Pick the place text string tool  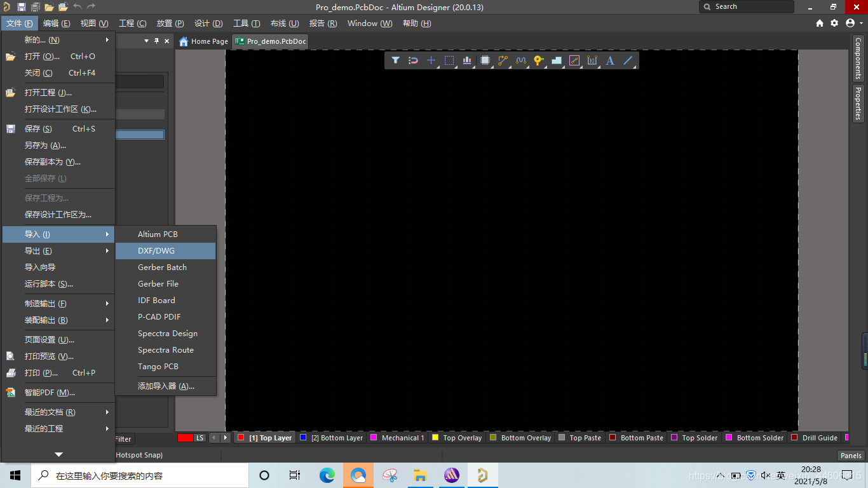(610, 60)
